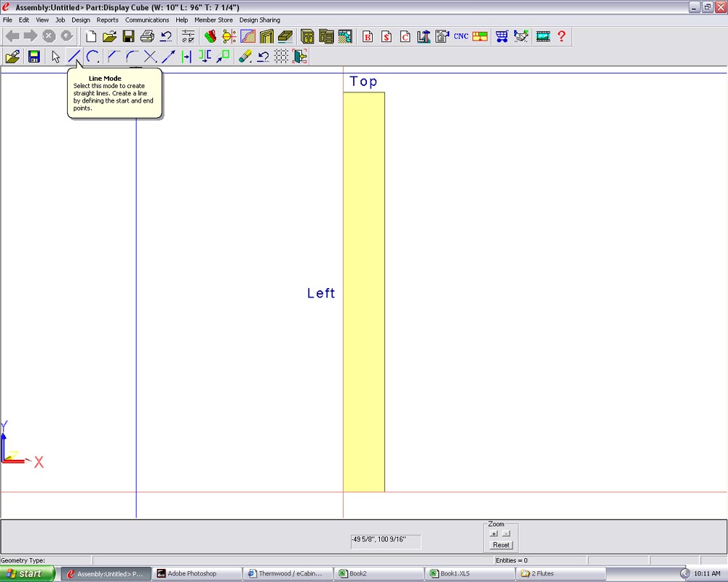Viewport: 728px width, 582px height.
Task: Open the Help menu
Action: [x=182, y=20]
